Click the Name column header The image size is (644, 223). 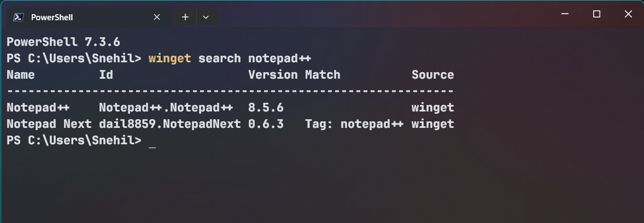(x=21, y=75)
